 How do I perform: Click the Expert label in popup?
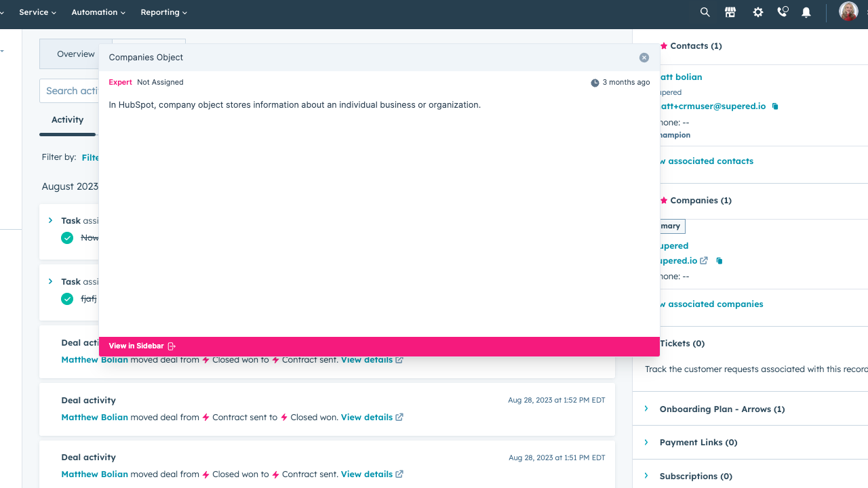click(x=120, y=82)
